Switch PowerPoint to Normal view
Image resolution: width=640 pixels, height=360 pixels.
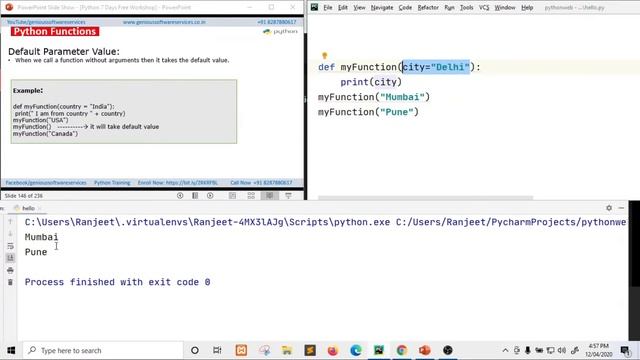232,196
